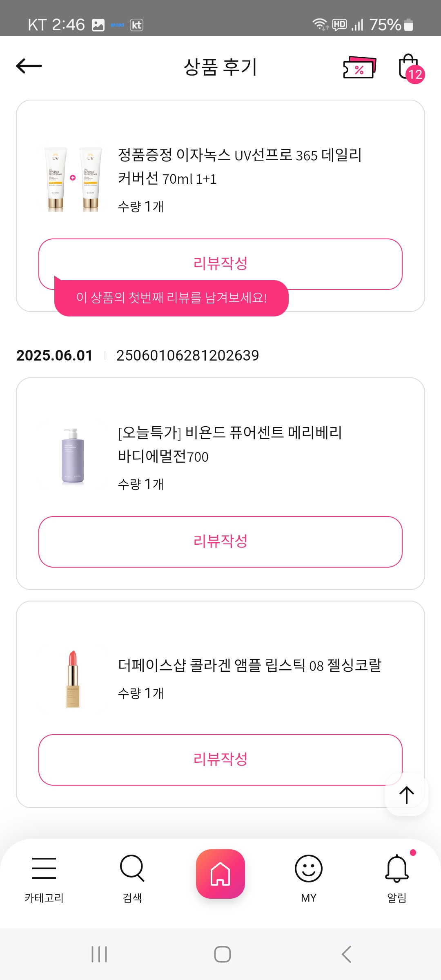Viewport: 441px width, 980px height.
Task: Open 이자녹스 UV선프로 365 product title
Action: [240, 167]
